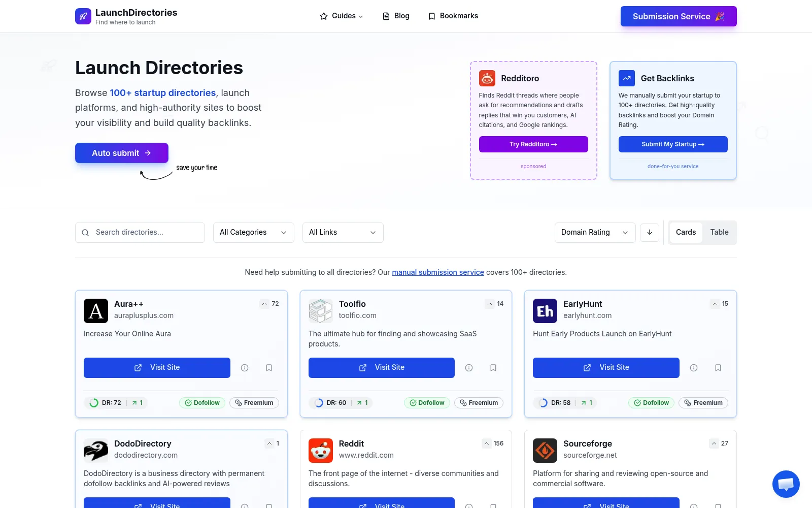Click the Aura++ logo thumbnail
The width and height of the screenshot is (812, 508).
(96, 311)
